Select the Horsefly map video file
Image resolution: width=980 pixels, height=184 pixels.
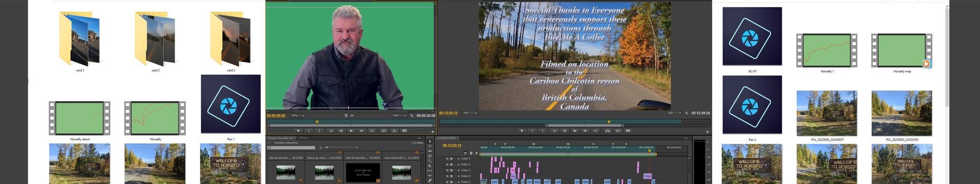click(902, 53)
